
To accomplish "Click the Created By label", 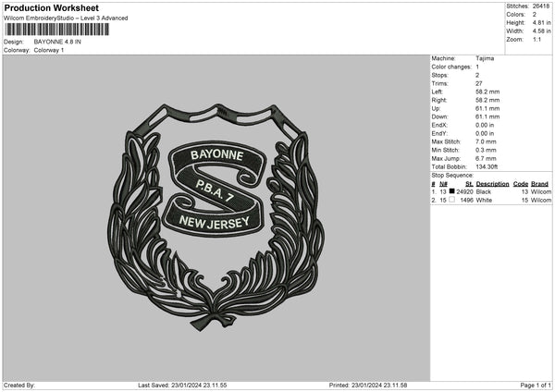I will coord(19,386).
